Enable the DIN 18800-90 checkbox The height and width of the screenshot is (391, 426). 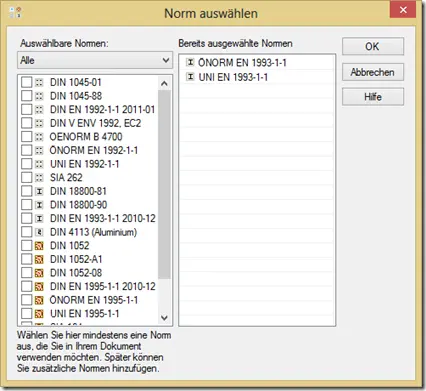(x=27, y=205)
